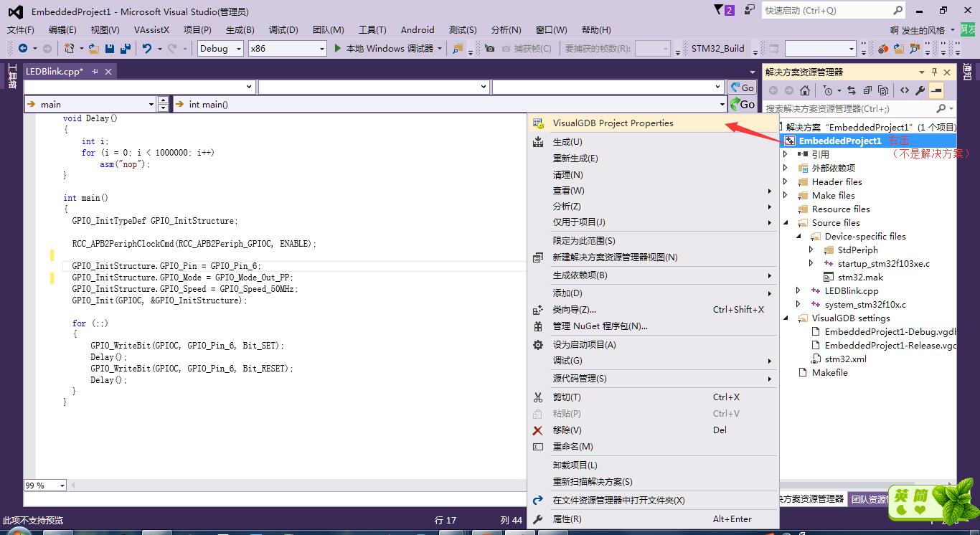Screen dimensions: 980x535
Task: Select 生成(U) in the context menu
Action: coord(653,142)
